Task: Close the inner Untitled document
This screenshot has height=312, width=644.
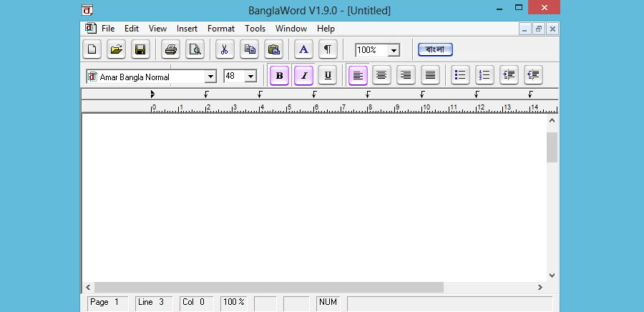Action: coord(552,29)
